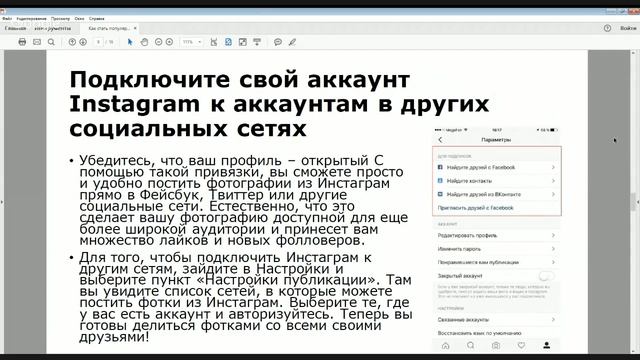Expand the right tools pane arrow

point(638,202)
